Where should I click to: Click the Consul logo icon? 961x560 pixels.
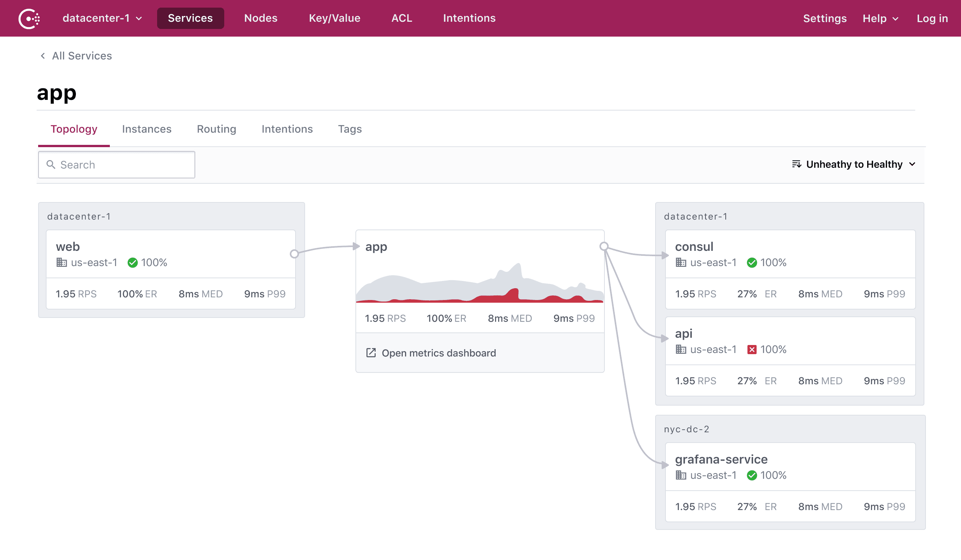(x=29, y=18)
